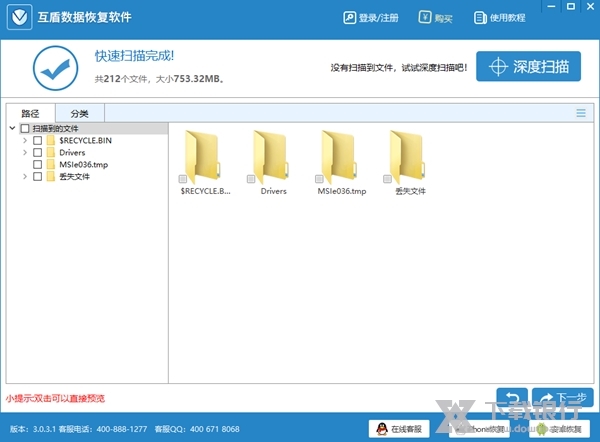Select the large Drivers folder thumbnail
Viewport: 600px width, 442px height.
(x=271, y=156)
